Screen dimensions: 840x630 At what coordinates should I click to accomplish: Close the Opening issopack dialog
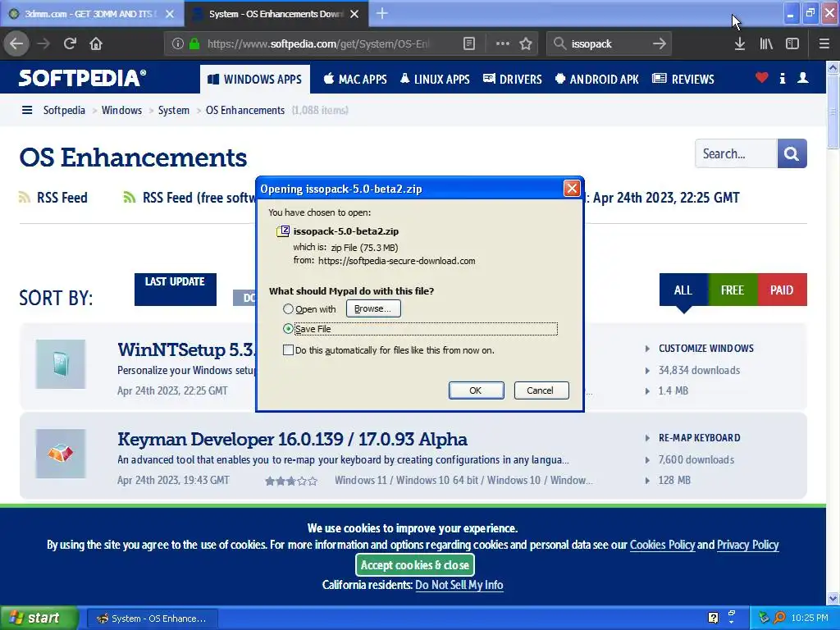tap(572, 189)
